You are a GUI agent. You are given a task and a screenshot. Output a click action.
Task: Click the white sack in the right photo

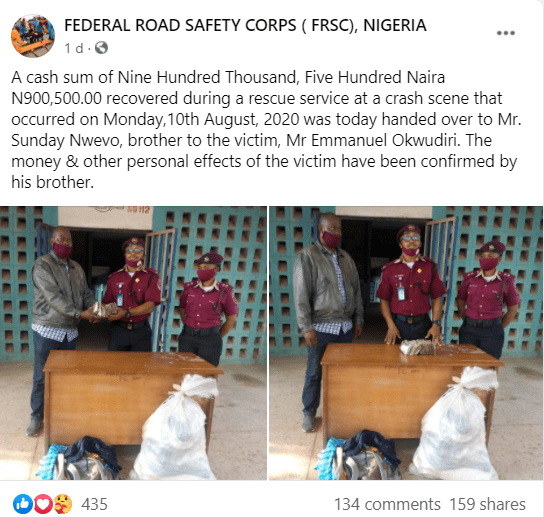pos(453,423)
